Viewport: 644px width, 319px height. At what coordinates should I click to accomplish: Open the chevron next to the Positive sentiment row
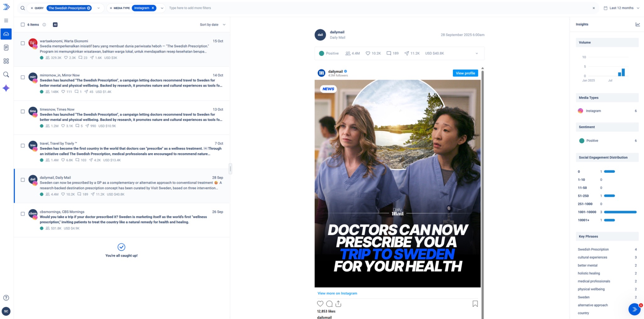click(477, 53)
